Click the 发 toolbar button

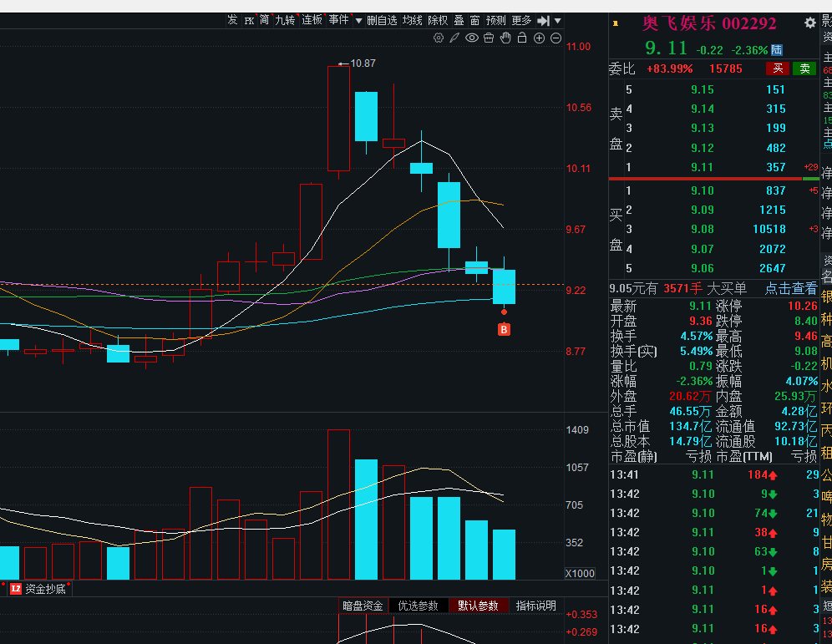pos(232,20)
